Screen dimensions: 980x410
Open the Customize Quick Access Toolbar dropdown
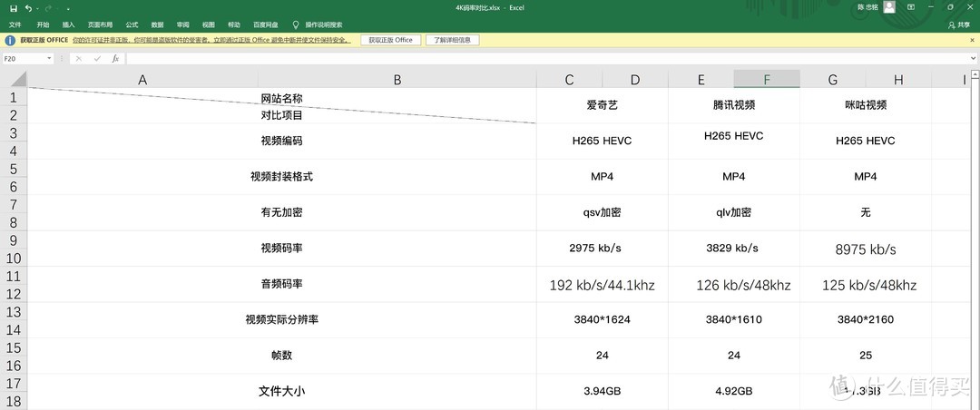click(x=67, y=9)
